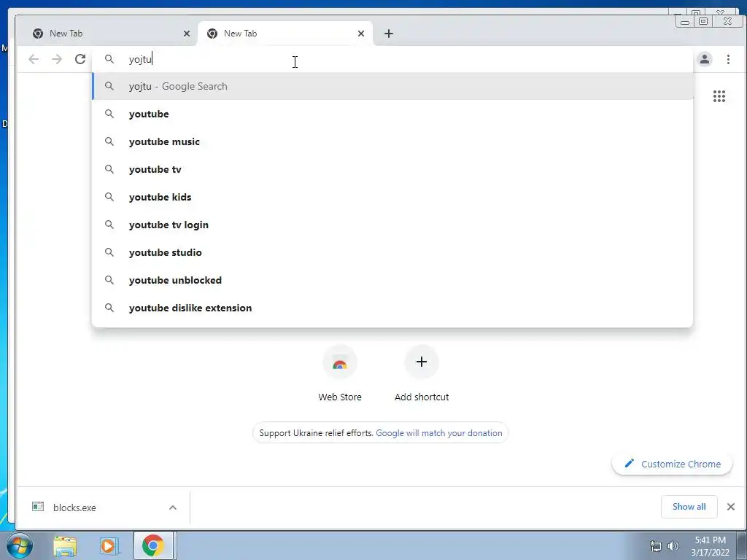Click the taskbar clock showing 5:41 PM
Viewport: 747px width, 560px height.
[710, 546]
